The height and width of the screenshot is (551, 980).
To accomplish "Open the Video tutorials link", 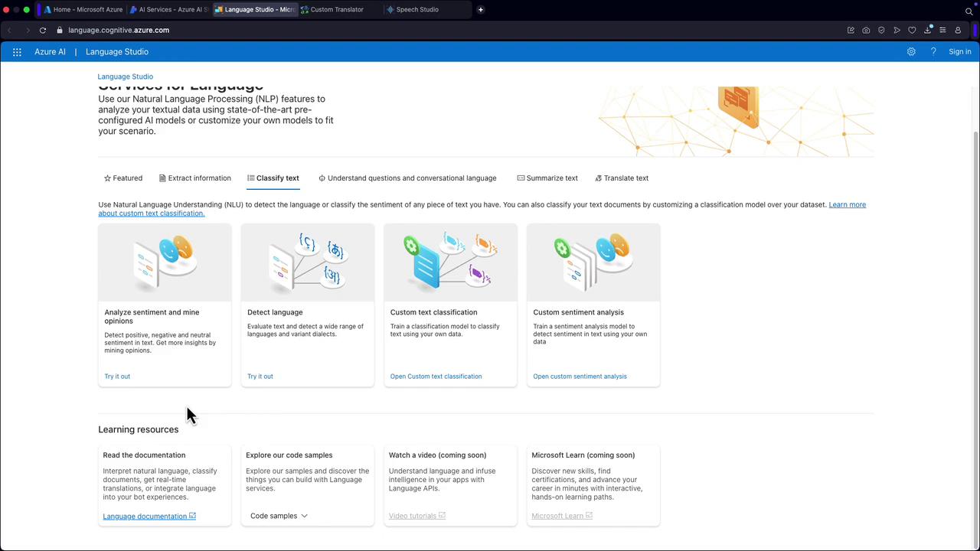I will coord(413,517).
